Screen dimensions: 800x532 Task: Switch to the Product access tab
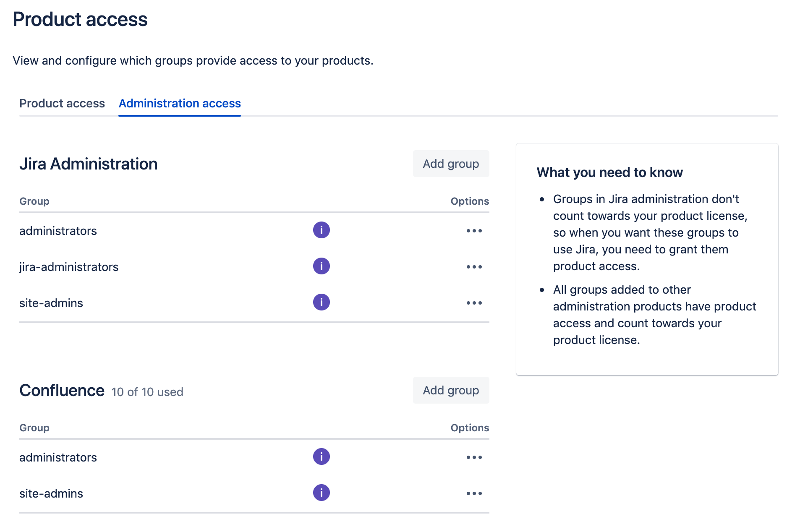pyautogui.click(x=62, y=103)
